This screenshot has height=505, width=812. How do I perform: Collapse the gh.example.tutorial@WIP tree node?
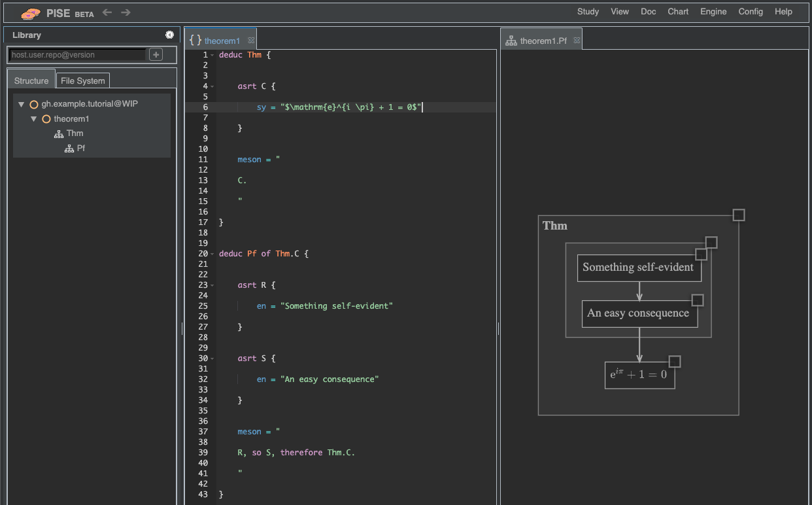tap(22, 104)
